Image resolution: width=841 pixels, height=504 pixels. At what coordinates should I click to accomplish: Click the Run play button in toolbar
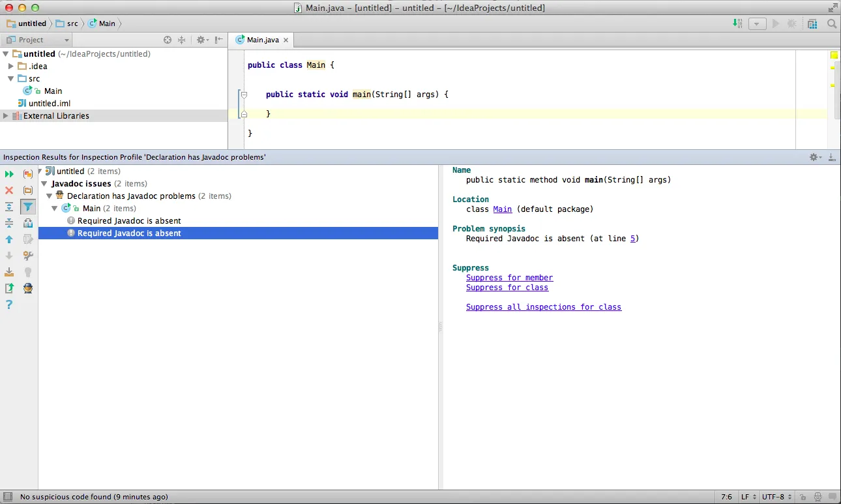pyautogui.click(x=776, y=23)
